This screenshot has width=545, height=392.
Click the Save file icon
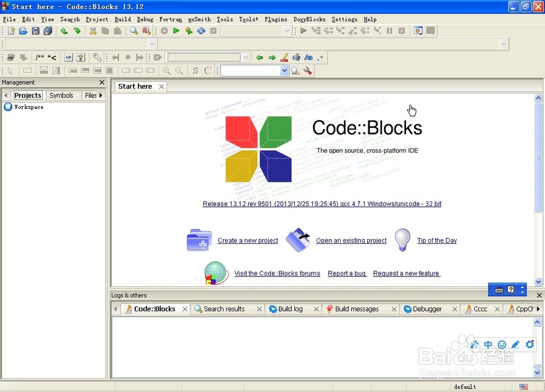pos(35,31)
